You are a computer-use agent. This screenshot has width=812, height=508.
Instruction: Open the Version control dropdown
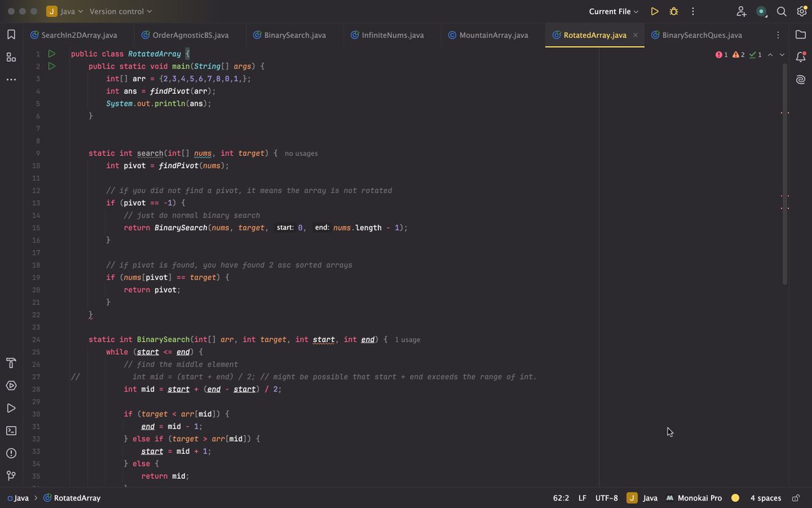(x=120, y=12)
